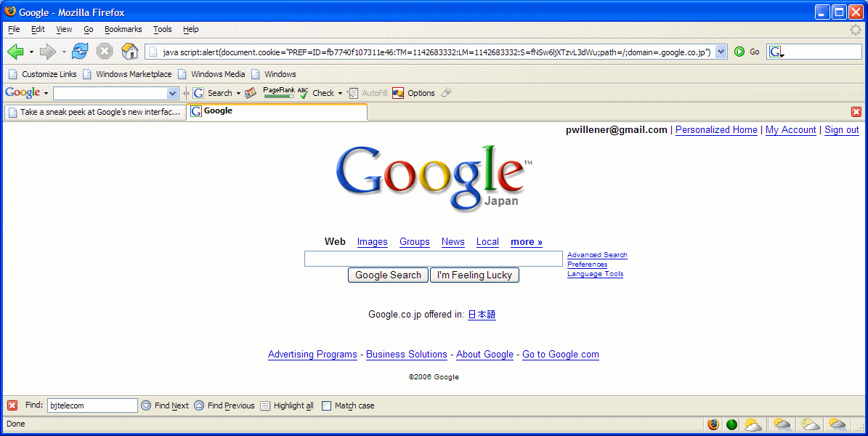Click the Firefox icon in status bar
The image size is (868, 436).
tap(713, 424)
